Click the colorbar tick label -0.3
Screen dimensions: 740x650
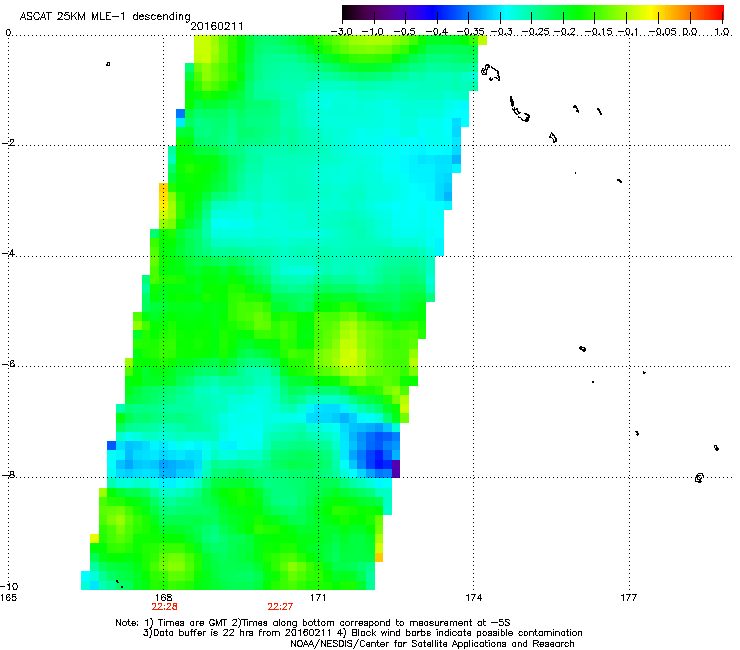pos(502,32)
